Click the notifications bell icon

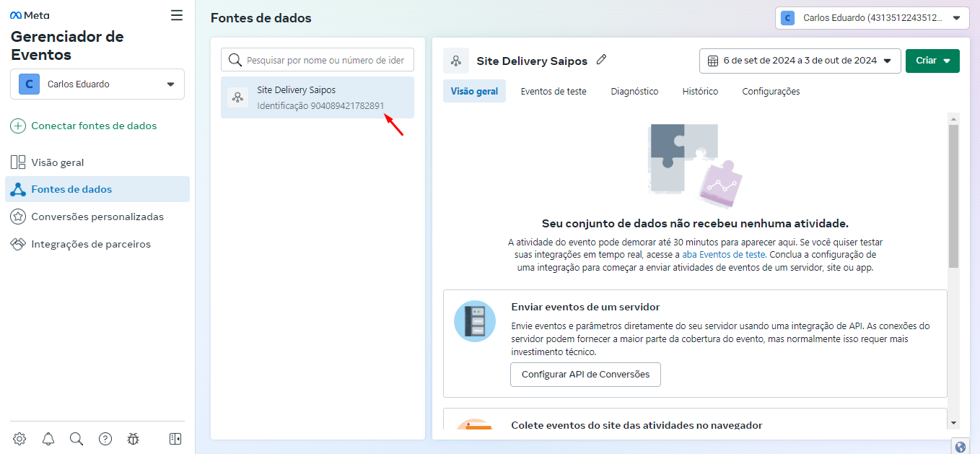48,439
